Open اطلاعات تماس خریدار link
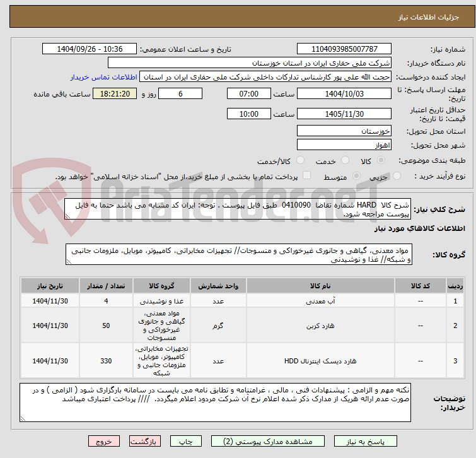Viewport: 476px width, 458px height. (104, 77)
